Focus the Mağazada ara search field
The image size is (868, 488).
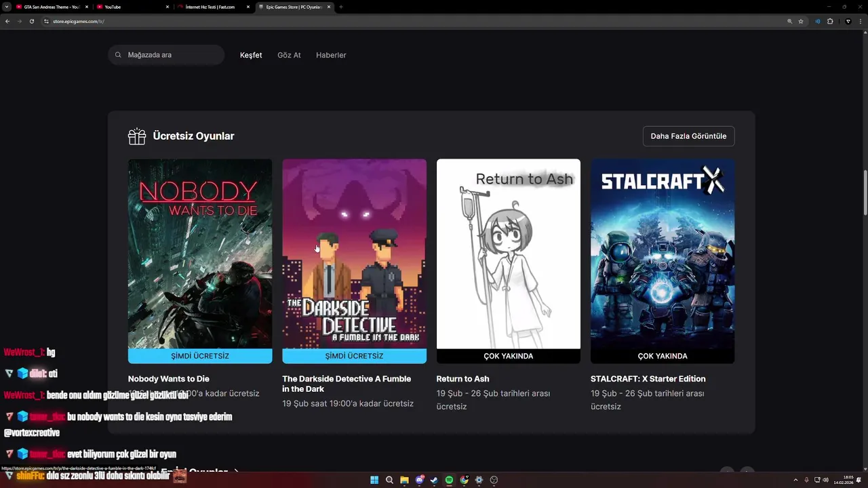click(166, 55)
